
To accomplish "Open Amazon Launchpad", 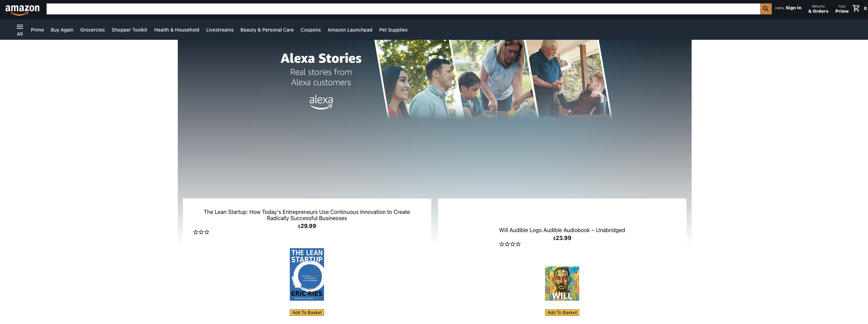I will click(350, 30).
